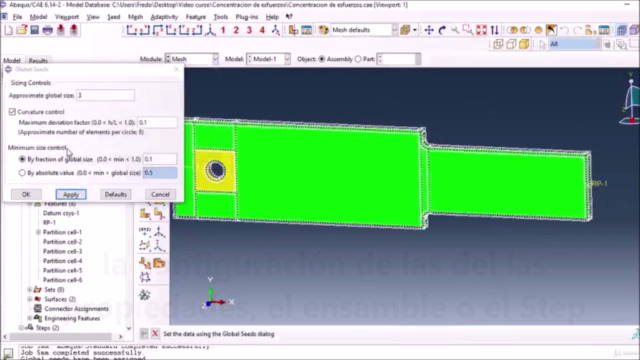Select the Datum csys-1 tree item

tap(61, 213)
